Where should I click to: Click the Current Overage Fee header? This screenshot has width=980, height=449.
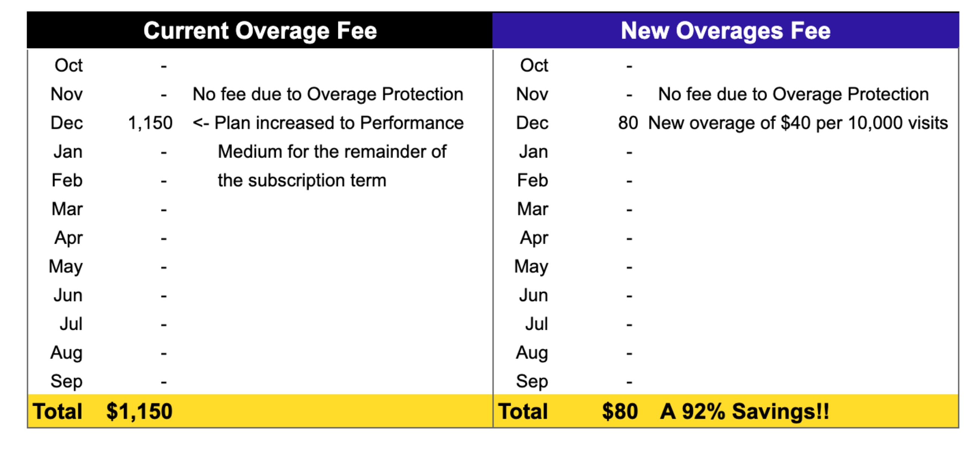[x=260, y=31]
